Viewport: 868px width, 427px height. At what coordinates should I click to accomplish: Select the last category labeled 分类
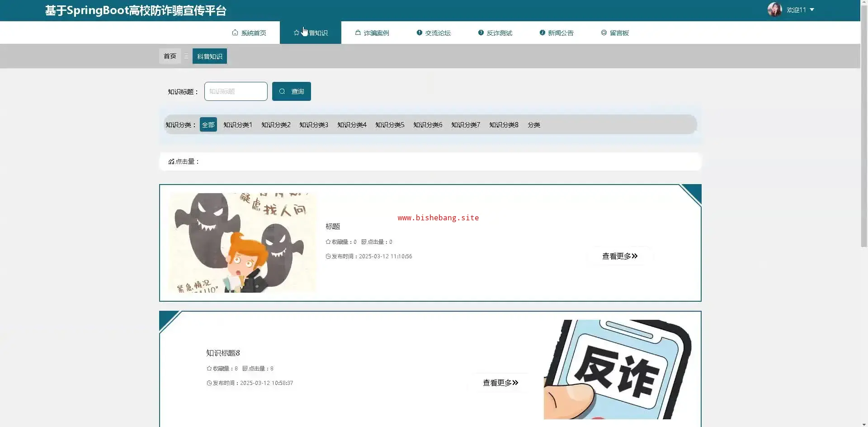(x=534, y=124)
